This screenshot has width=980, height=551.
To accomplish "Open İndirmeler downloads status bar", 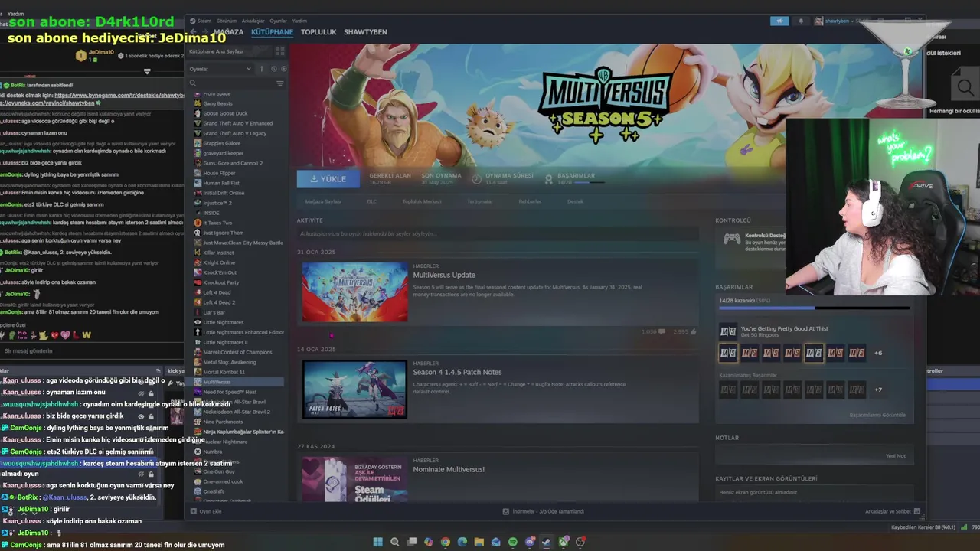I will click(x=543, y=511).
